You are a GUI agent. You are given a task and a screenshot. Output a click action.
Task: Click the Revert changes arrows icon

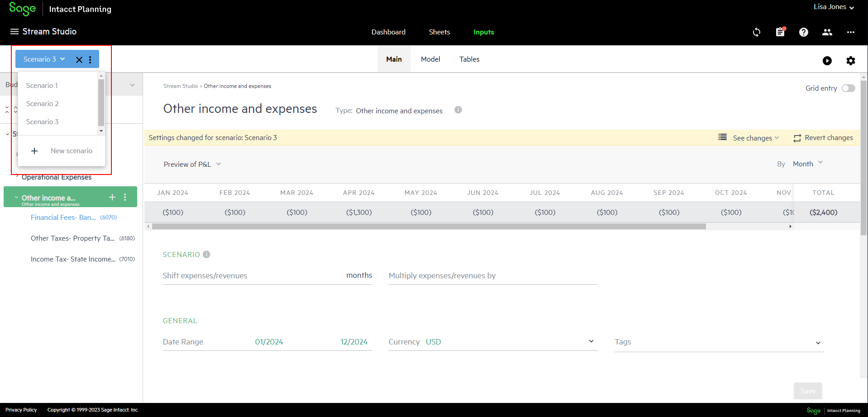[797, 138]
